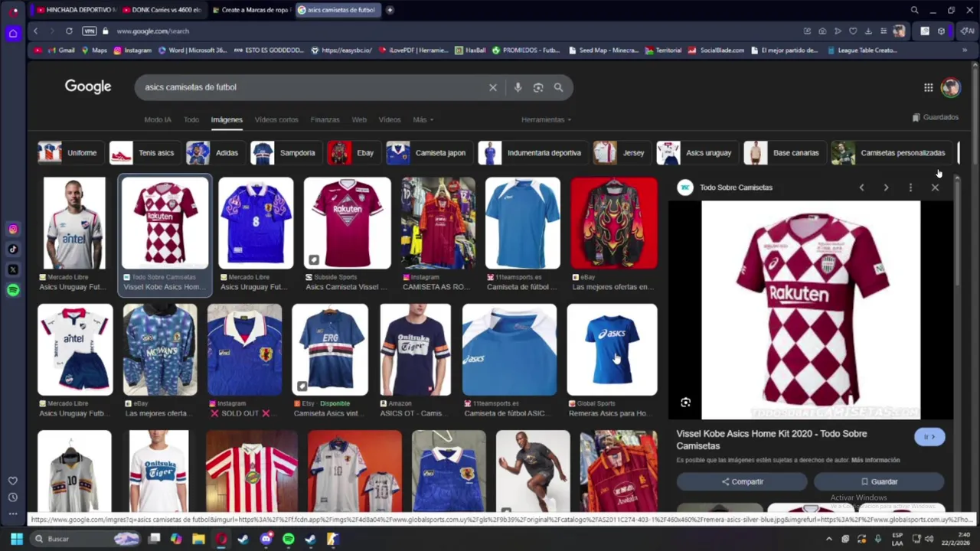Open new browser tab
This screenshot has height=551, width=980.
(390, 10)
